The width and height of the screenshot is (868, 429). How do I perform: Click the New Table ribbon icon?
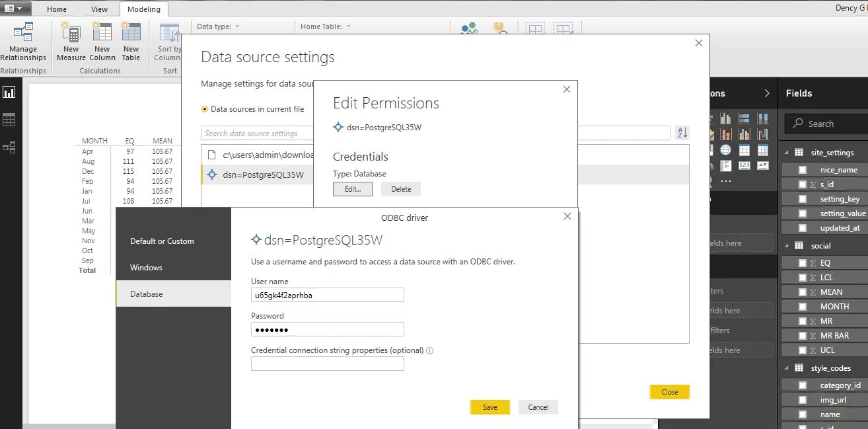(x=131, y=34)
